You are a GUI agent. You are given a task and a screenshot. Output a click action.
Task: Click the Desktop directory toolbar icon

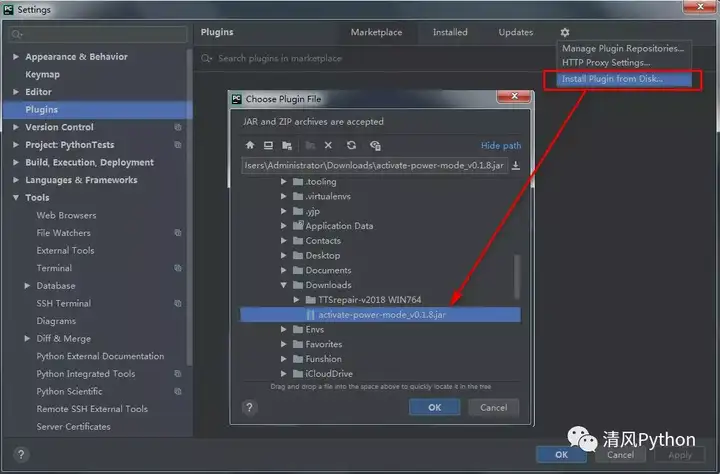coord(268,145)
